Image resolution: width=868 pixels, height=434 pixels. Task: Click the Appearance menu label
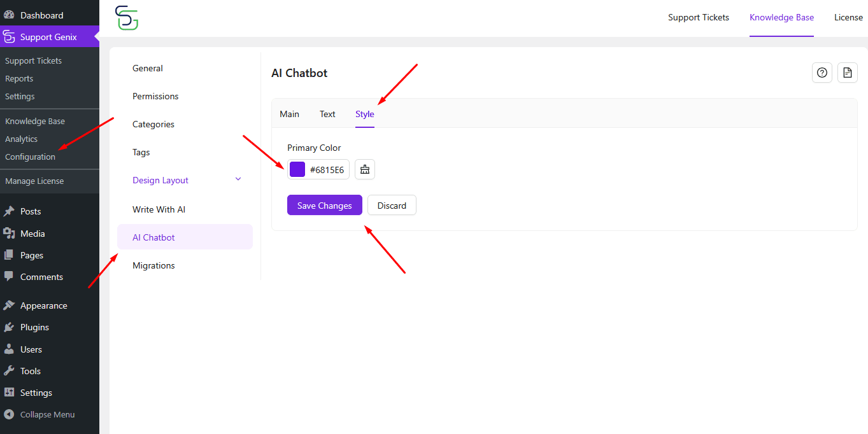click(x=44, y=305)
